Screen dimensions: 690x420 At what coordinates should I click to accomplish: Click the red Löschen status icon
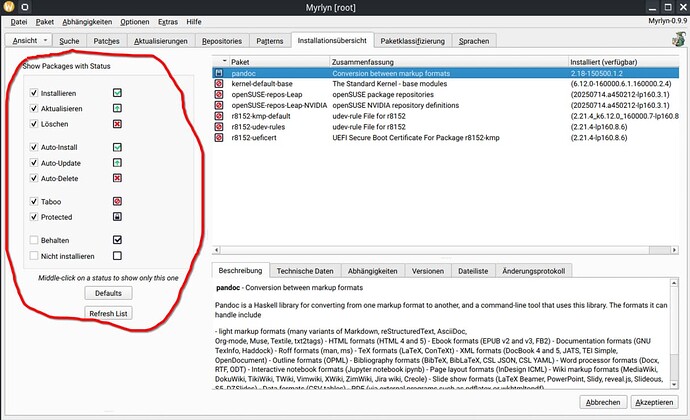click(x=117, y=123)
